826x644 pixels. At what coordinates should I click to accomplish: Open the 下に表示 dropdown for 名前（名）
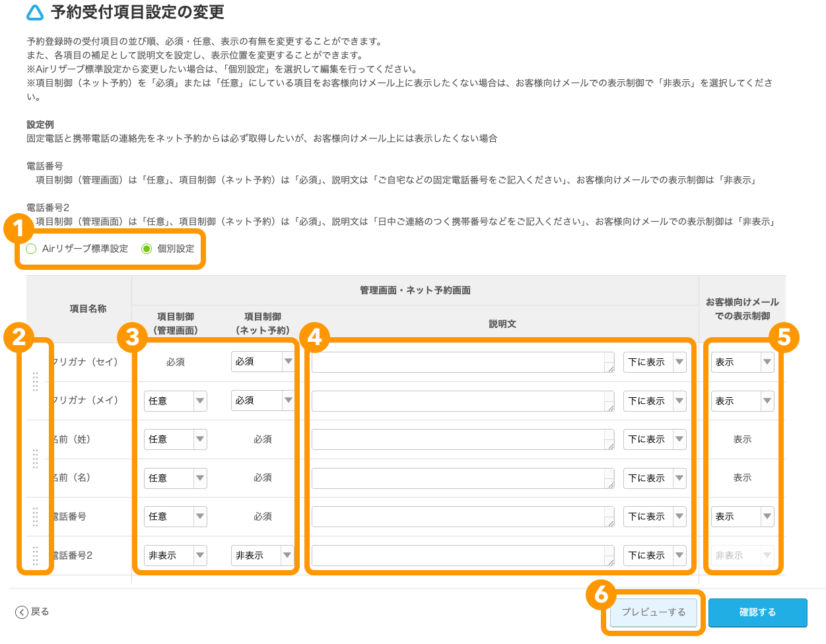tap(654, 478)
